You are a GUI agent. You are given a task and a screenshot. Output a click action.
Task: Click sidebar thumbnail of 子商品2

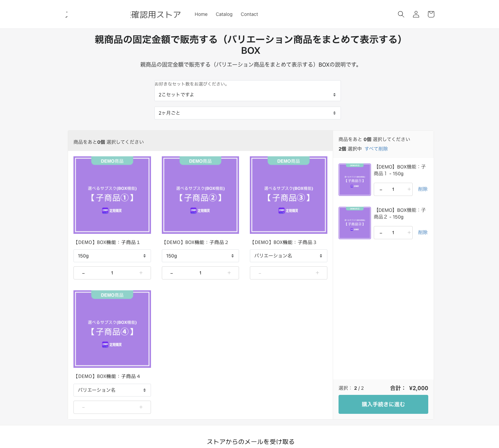click(355, 223)
